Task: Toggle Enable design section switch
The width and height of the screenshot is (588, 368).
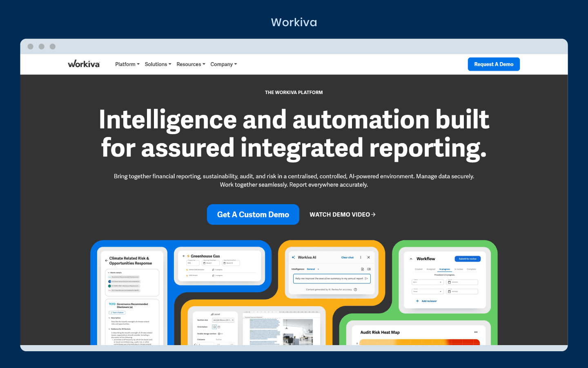Action: click(x=220, y=334)
